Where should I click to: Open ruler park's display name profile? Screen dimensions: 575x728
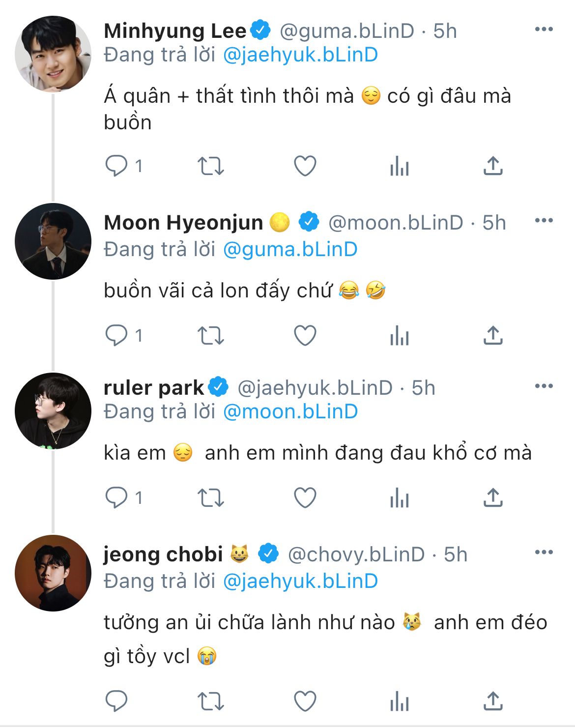point(153,388)
